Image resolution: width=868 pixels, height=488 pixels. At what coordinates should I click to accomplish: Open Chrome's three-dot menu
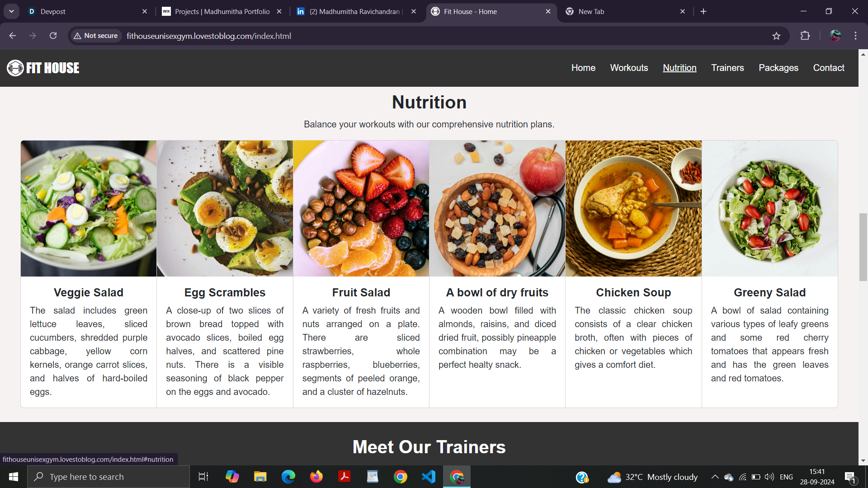(x=855, y=36)
